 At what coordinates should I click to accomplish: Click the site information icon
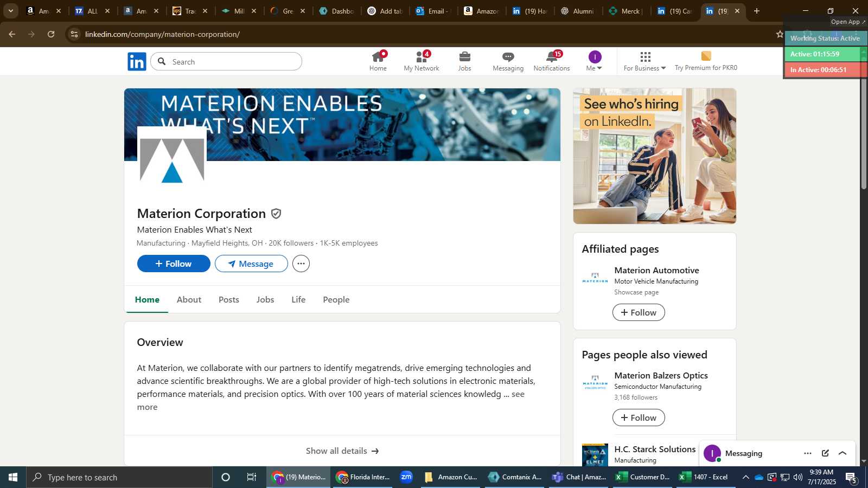(74, 34)
